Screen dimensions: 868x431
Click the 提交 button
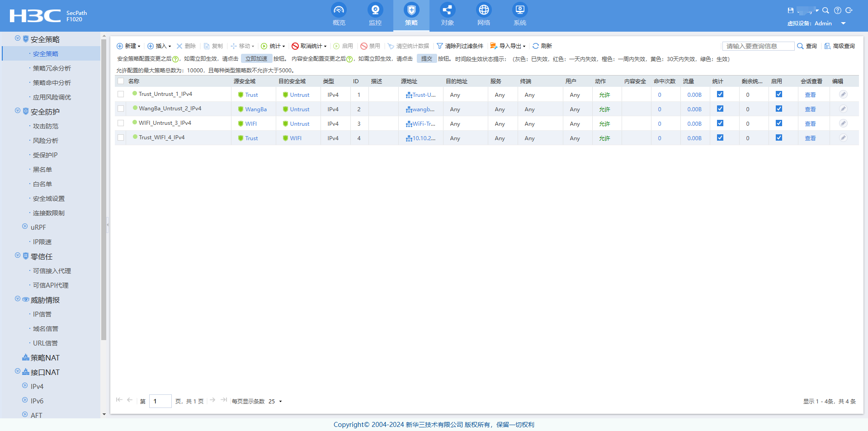click(427, 59)
